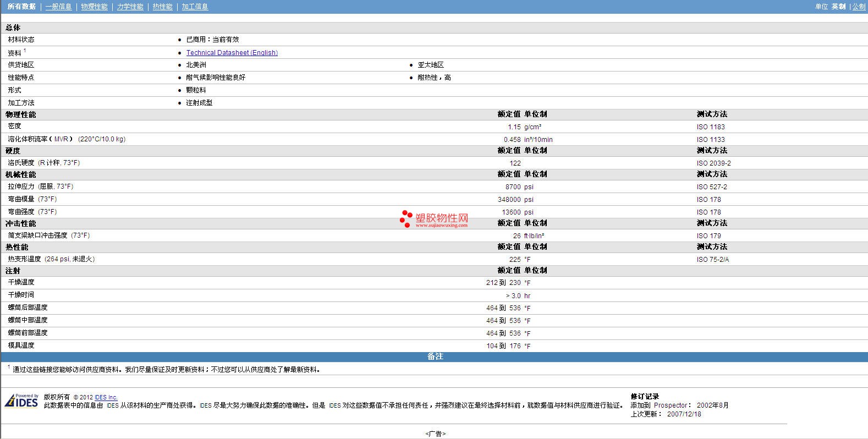Click the 注射成型 processing method
Screen dimensions: 868x439
[x=199, y=103]
